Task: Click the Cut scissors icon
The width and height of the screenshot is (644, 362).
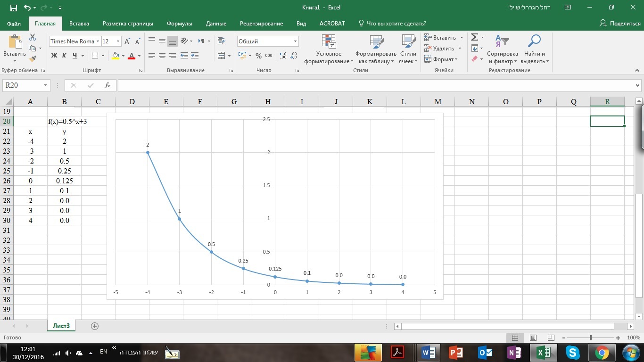Action: 33,37
